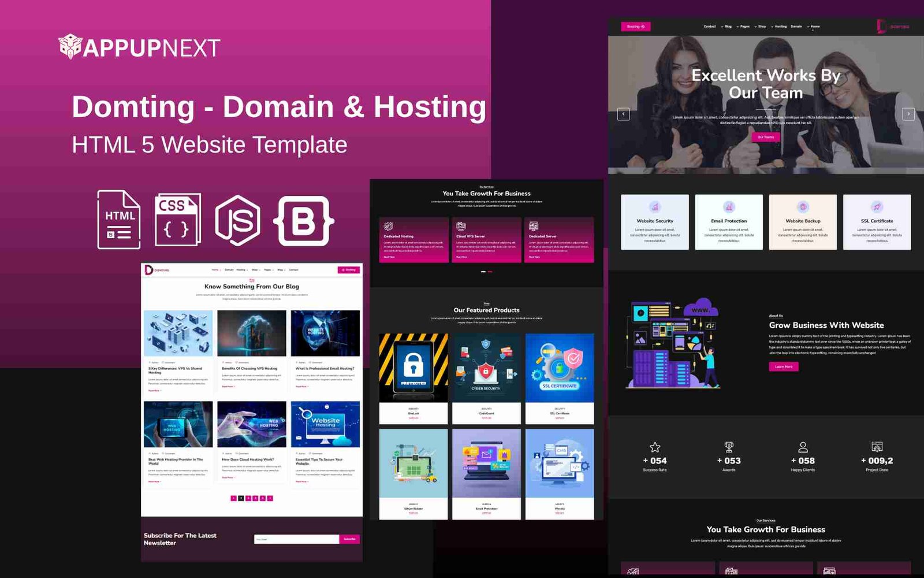Image resolution: width=924 pixels, height=578 pixels.
Task: Click Read More on Dedicated Hosting card
Action: [x=389, y=257]
